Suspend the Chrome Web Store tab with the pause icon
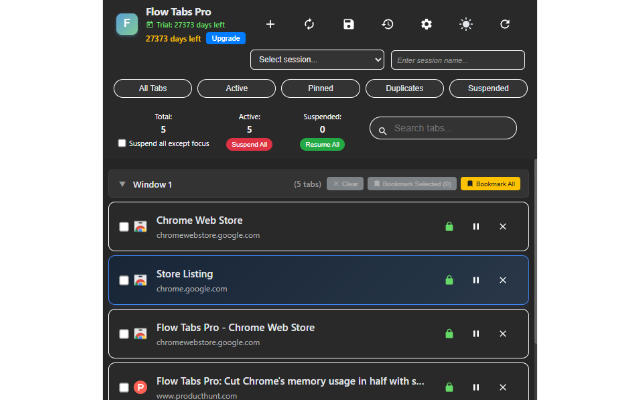The image size is (640, 400). [x=476, y=227]
